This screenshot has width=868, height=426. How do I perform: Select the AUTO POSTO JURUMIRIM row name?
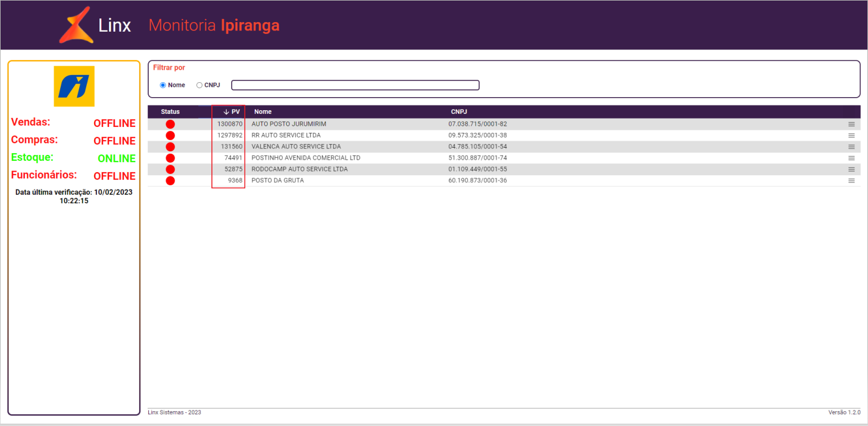(x=289, y=124)
